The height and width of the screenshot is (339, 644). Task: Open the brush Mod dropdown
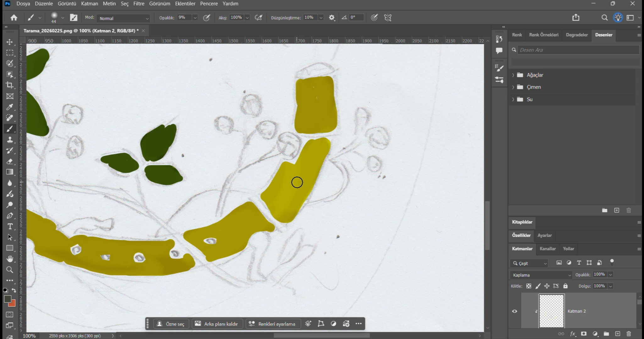pos(124,18)
